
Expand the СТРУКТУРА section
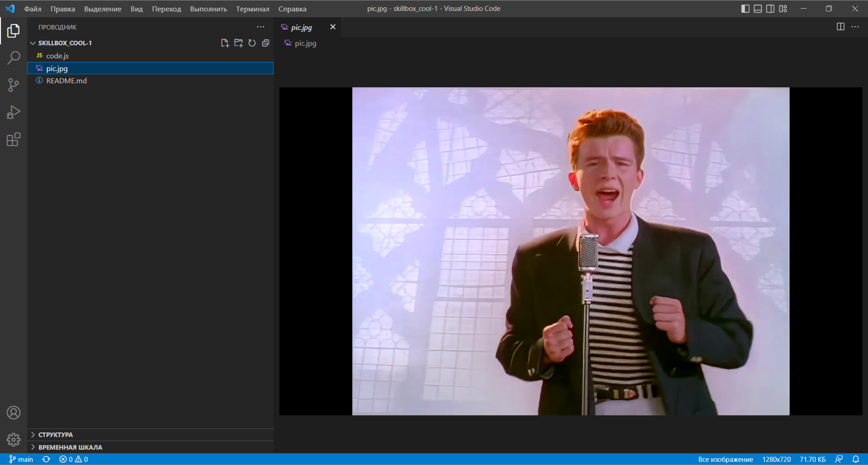[x=150, y=435]
